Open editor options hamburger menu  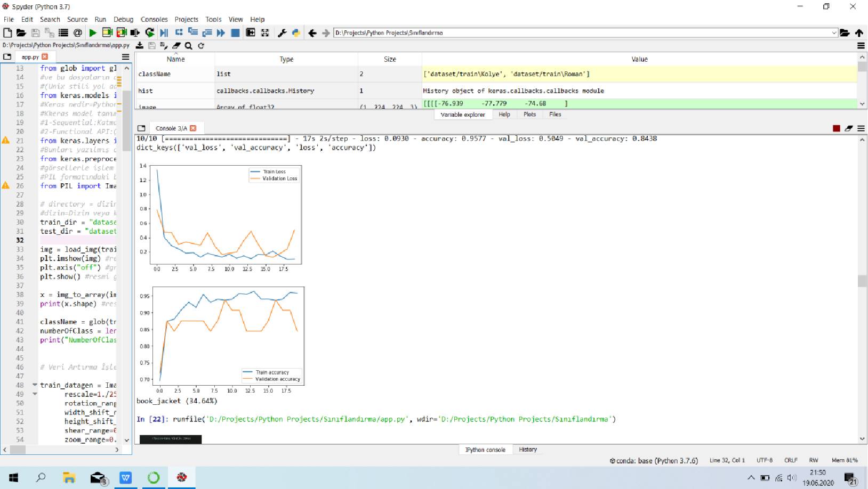pos(126,56)
